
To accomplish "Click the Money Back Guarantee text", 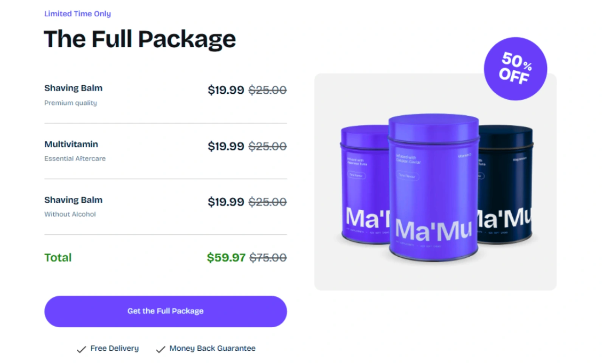I will pos(213,349).
